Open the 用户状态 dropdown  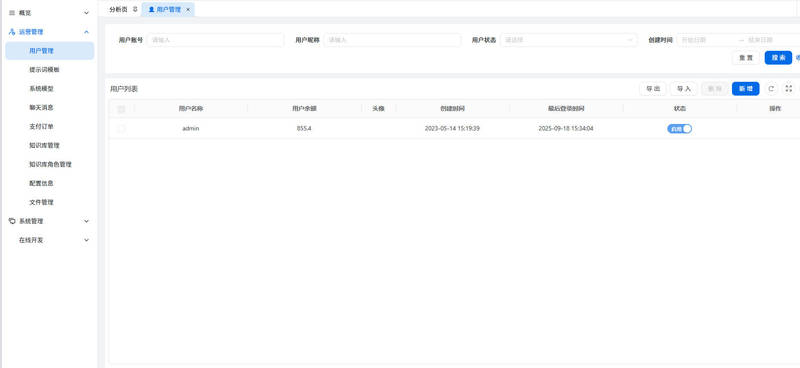coord(568,40)
